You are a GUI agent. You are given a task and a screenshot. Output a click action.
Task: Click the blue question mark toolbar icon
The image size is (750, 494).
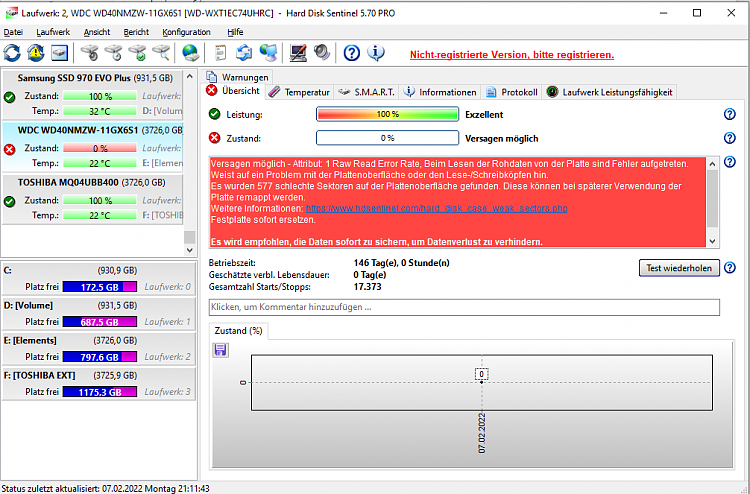point(352,53)
